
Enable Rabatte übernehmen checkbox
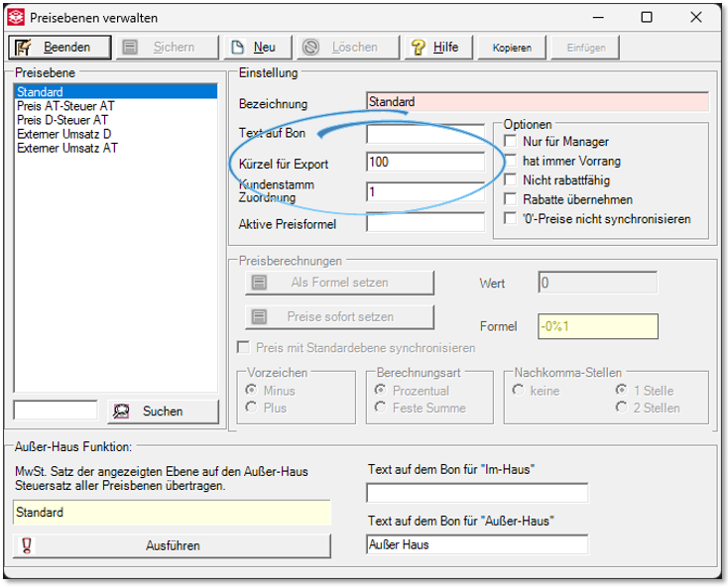pyautogui.click(x=511, y=199)
